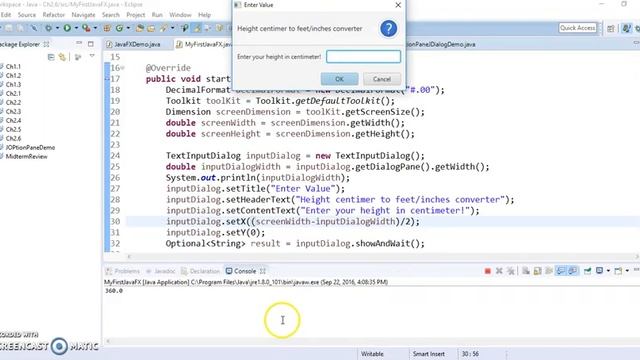Image resolution: width=640 pixels, height=360 pixels.
Task: Click the height in centimeter text field
Action: click(363, 56)
